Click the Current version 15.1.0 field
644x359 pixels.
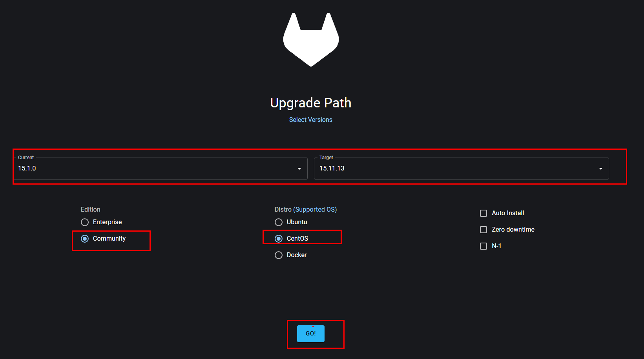pos(161,169)
